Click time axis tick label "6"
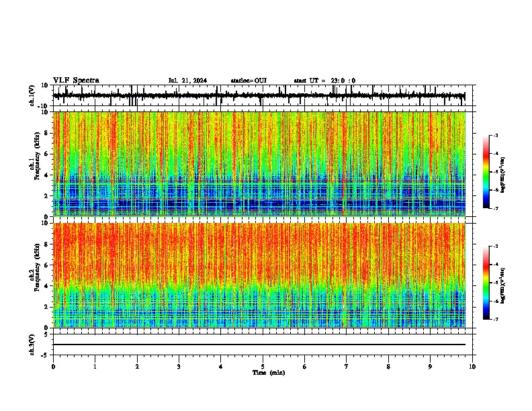Image resolution: width=532 pixels, height=411 pixels. 305,367
